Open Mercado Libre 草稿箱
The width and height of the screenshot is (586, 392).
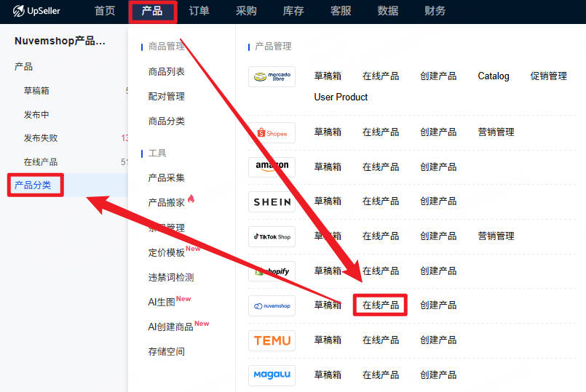pos(328,76)
